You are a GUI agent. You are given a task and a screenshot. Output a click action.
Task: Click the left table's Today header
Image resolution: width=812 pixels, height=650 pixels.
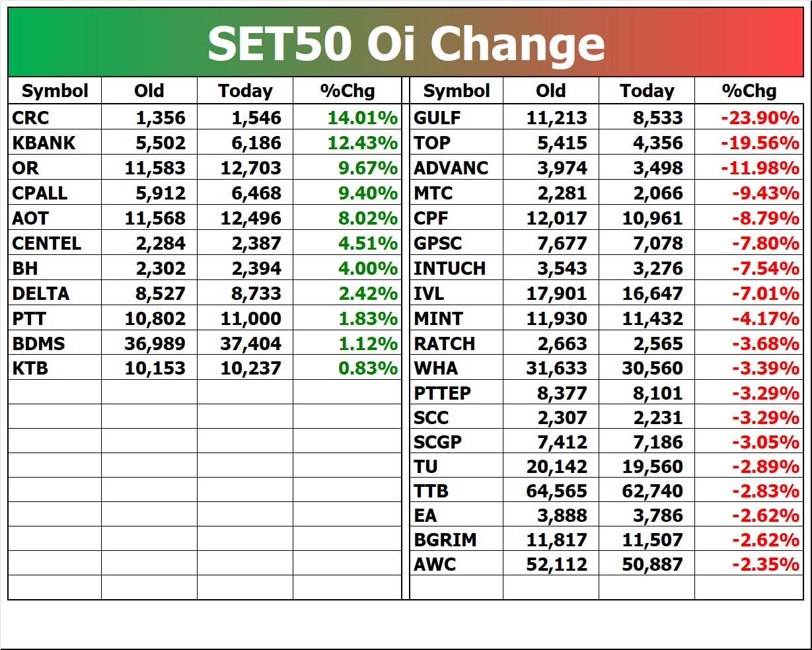pos(245,90)
